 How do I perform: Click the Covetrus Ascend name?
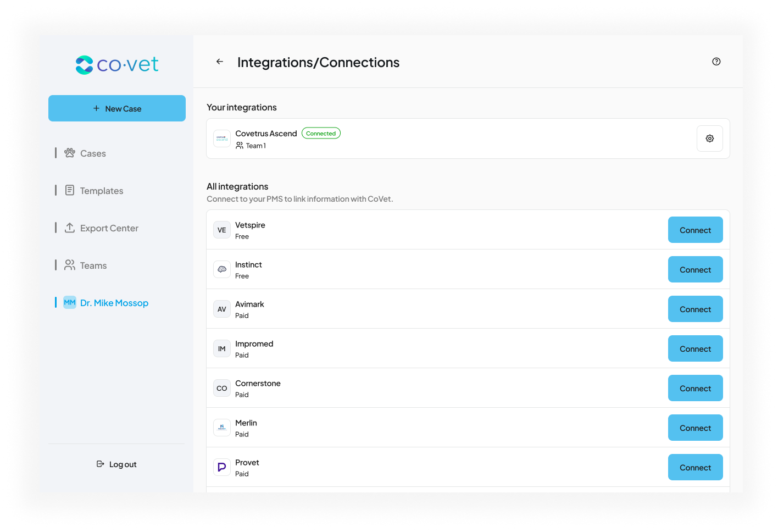tap(266, 134)
